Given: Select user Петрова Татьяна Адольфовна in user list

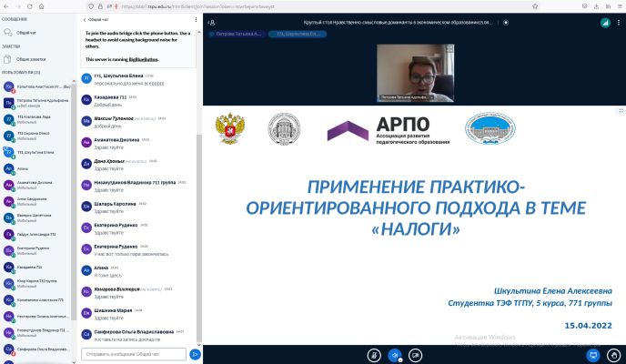Looking at the screenshot, I should (36, 103).
